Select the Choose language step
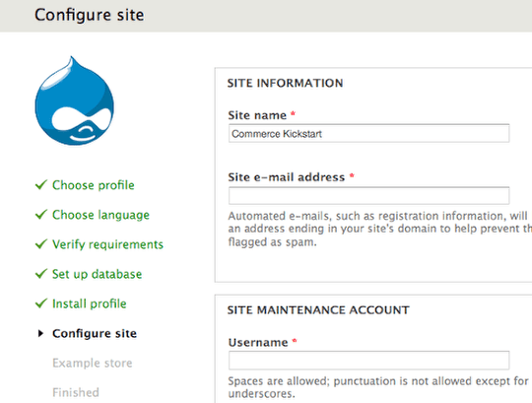 (x=100, y=215)
